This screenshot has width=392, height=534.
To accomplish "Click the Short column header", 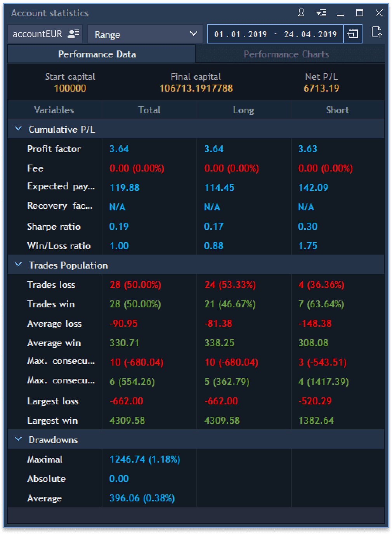I will click(x=337, y=110).
